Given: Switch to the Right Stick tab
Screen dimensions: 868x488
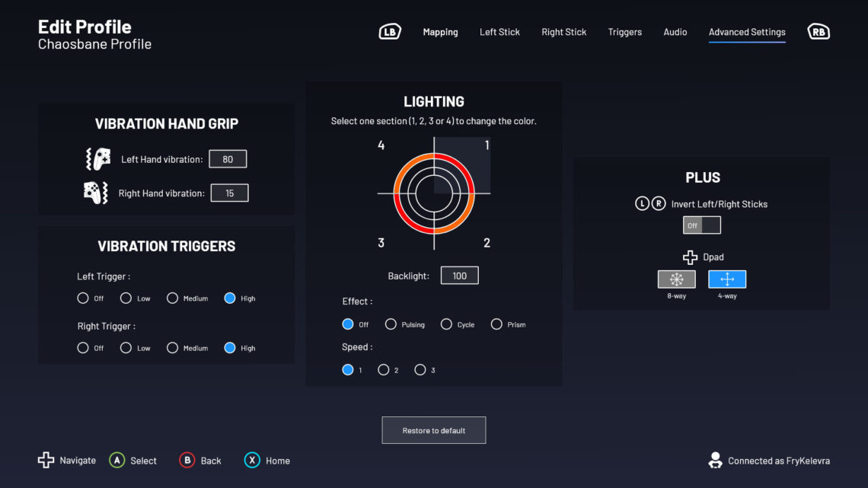Looking at the screenshot, I should tap(563, 32).
